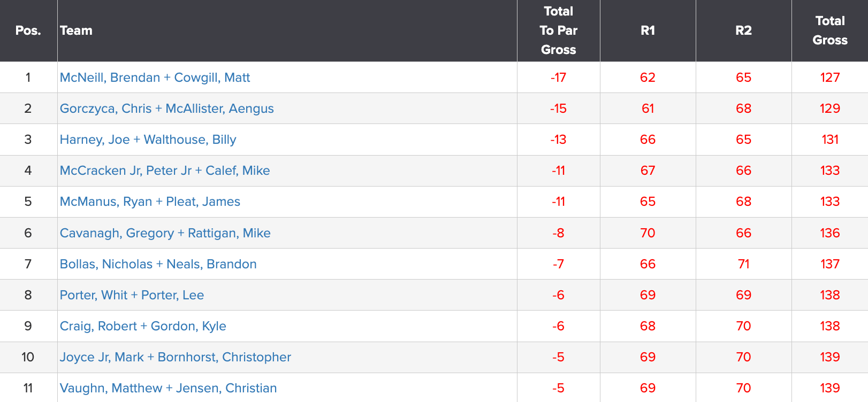Open McCracken Jr, Peter Jr + Calef, Mike
The height and width of the screenshot is (402, 868).
pos(165,171)
